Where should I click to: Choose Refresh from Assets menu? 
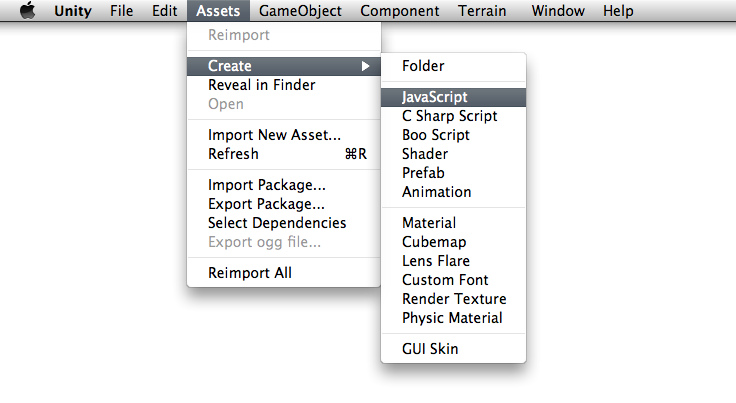284,154
